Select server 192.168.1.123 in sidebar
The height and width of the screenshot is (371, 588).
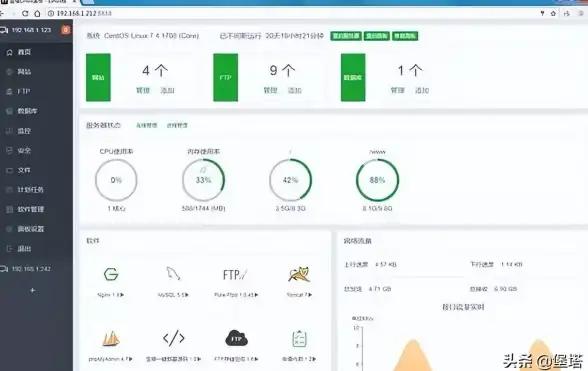(31, 30)
